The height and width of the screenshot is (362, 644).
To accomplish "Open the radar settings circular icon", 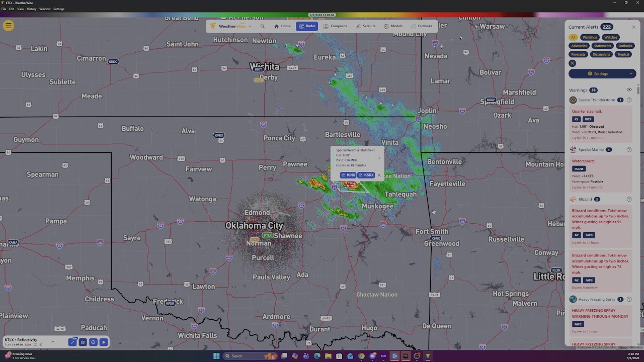I will click(x=93, y=342).
